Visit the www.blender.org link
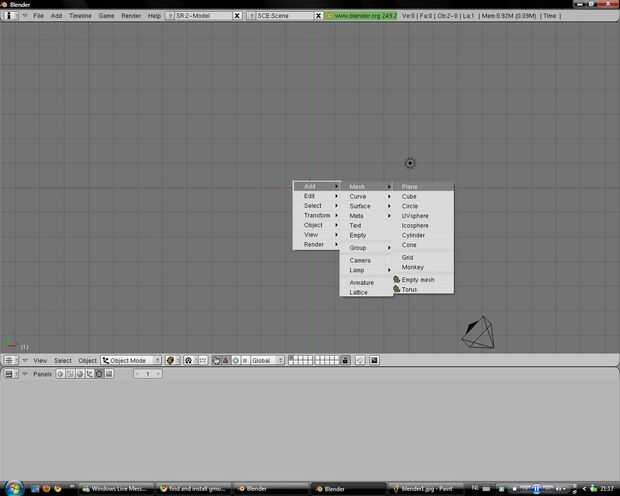The width and height of the screenshot is (620, 496). point(361,16)
